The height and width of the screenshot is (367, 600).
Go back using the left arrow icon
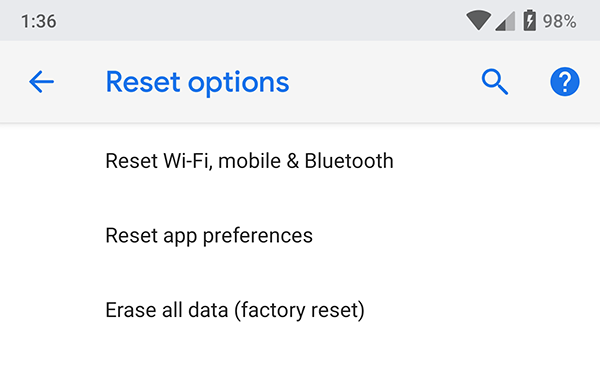tap(41, 82)
